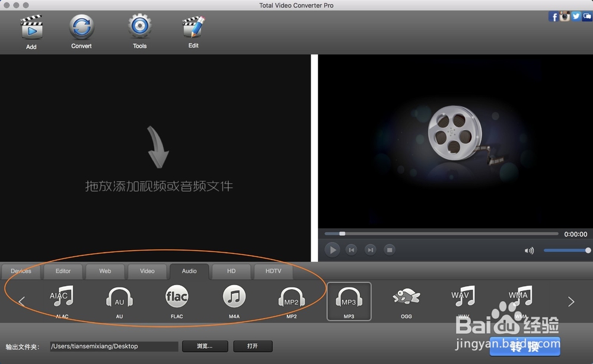Select the WAV audio format

[x=464, y=301]
